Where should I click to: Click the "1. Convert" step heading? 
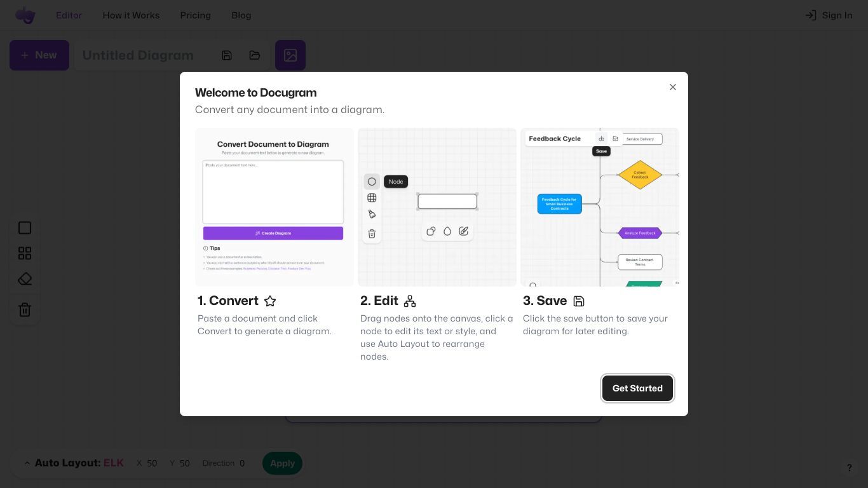tap(228, 301)
